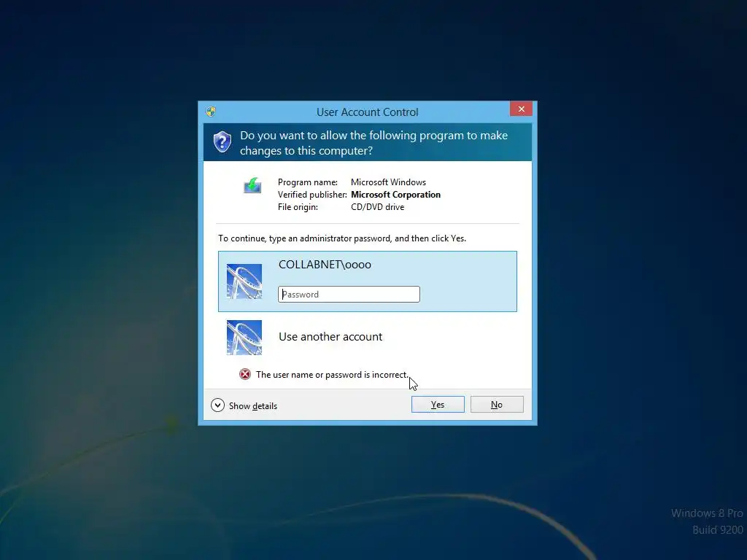Click the 'To continue, type an administrator password' text
This screenshot has height=560, width=747.
pyautogui.click(x=342, y=238)
